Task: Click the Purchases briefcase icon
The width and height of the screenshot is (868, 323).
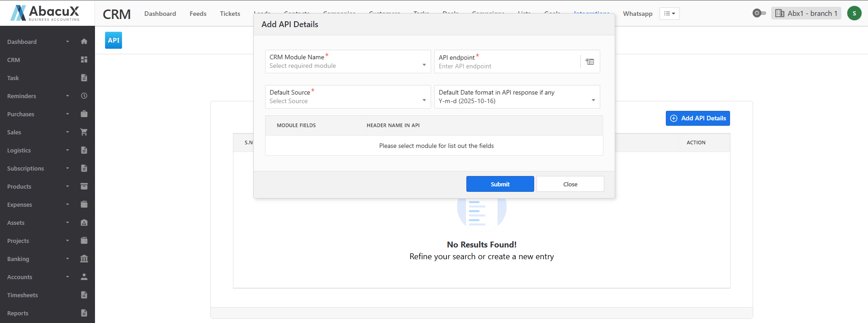Action: point(84,114)
